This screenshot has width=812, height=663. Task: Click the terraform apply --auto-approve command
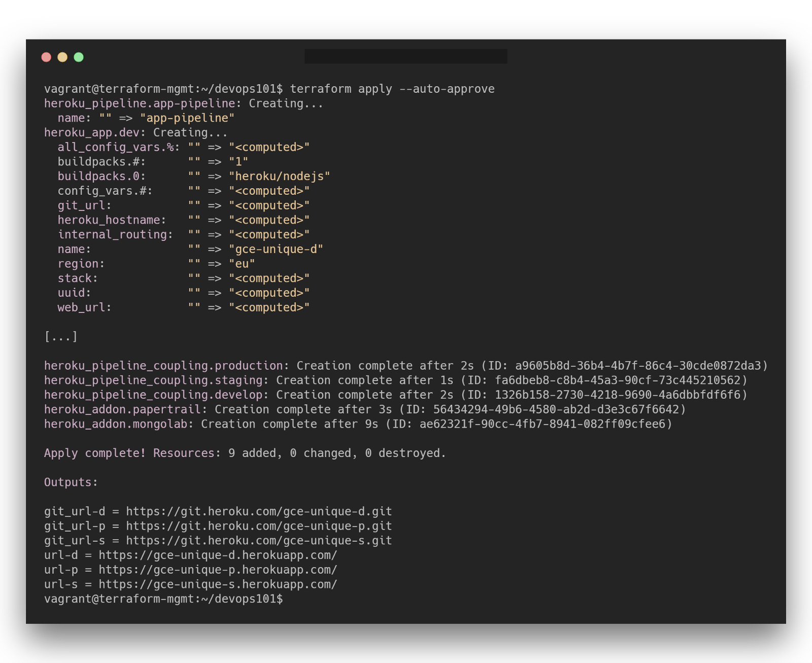point(392,89)
